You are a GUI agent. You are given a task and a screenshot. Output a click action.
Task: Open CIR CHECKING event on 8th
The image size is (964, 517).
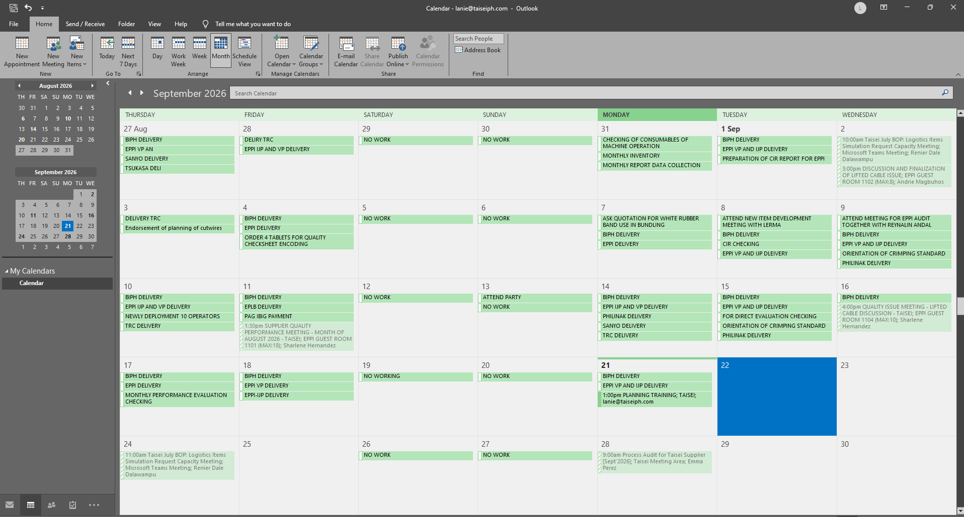coord(775,244)
